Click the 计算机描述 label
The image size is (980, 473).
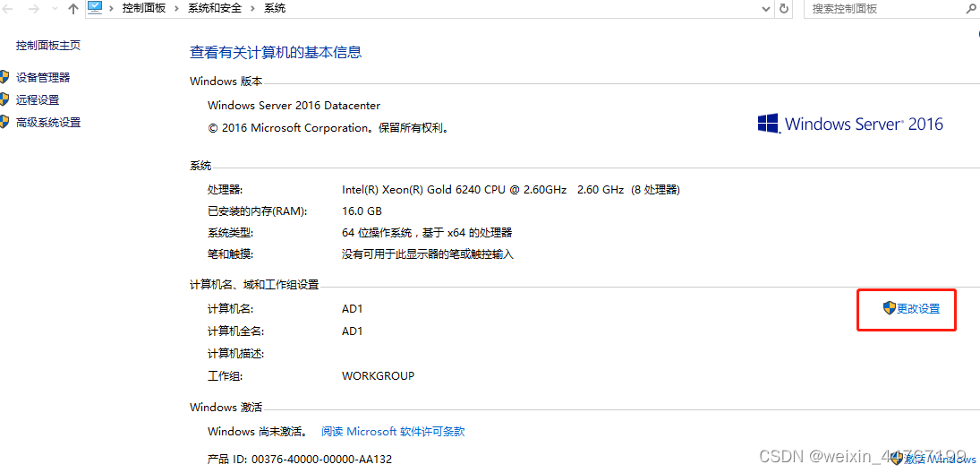(236, 354)
